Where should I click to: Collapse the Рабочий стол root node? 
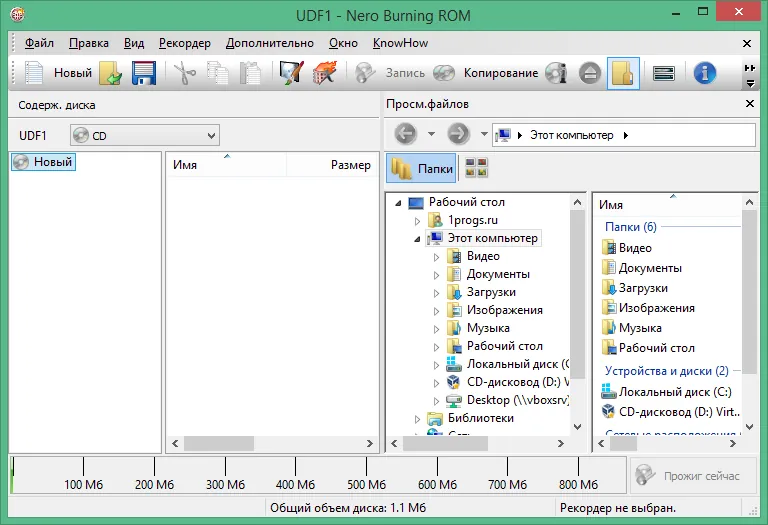[x=398, y=203]
